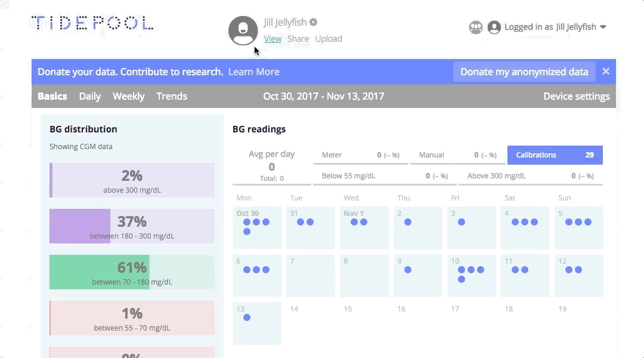Click the empty Nov 7 day cell

tap(311, 276)
